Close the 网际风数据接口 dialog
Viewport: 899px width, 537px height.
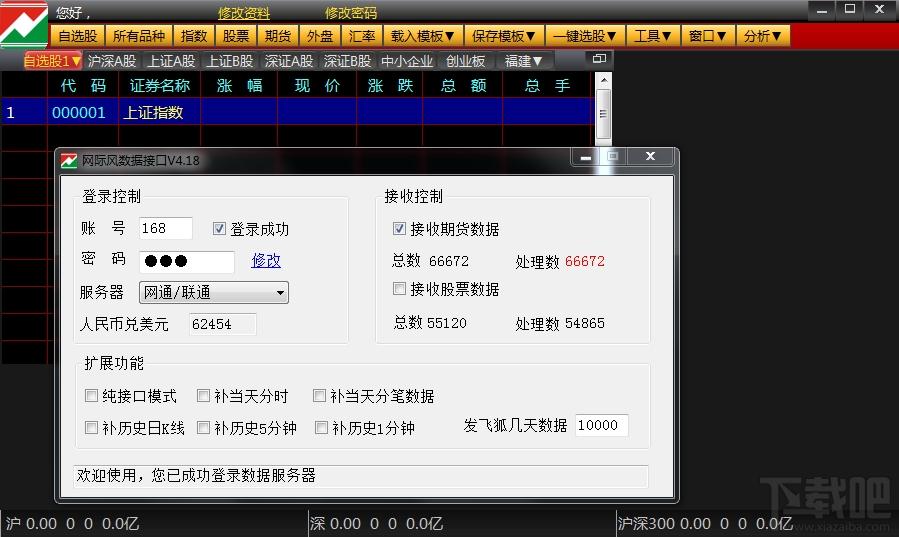pyautogui.click(x=650, y=156)
